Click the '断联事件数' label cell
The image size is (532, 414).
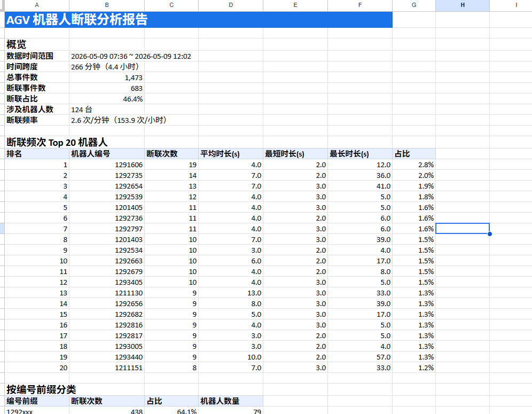coord(37,88)
